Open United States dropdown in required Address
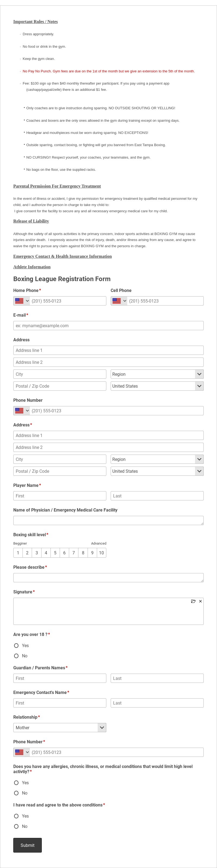217x868 pixels. point(157,471)
